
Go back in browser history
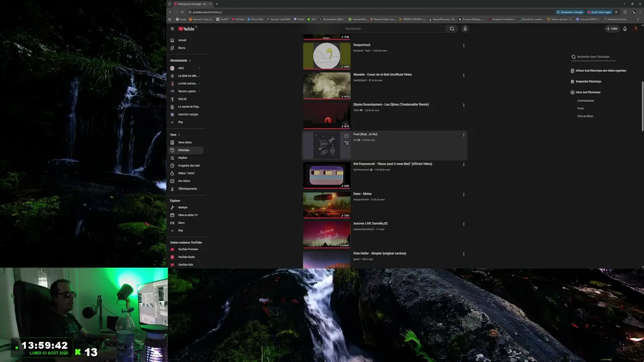(170, 12)
